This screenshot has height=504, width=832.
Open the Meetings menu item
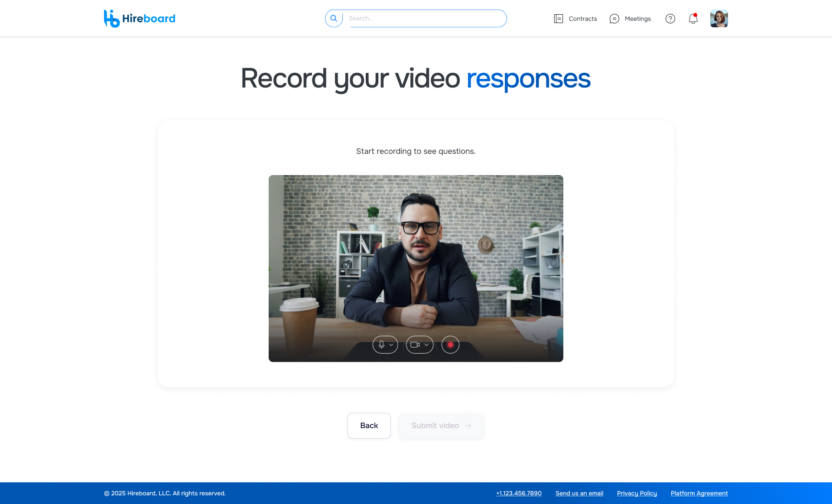pos(637,19)
